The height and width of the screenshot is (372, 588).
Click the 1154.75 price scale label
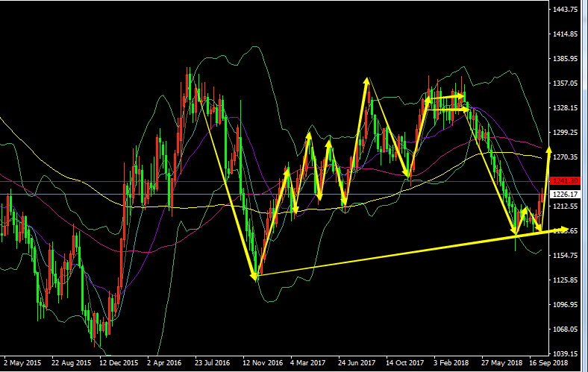click(565, 256)
